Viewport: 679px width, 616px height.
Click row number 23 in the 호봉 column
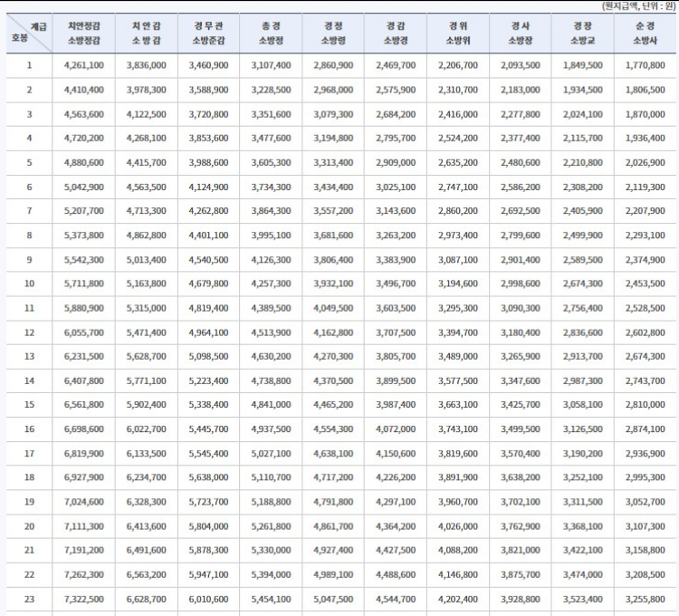pos(29,600)
